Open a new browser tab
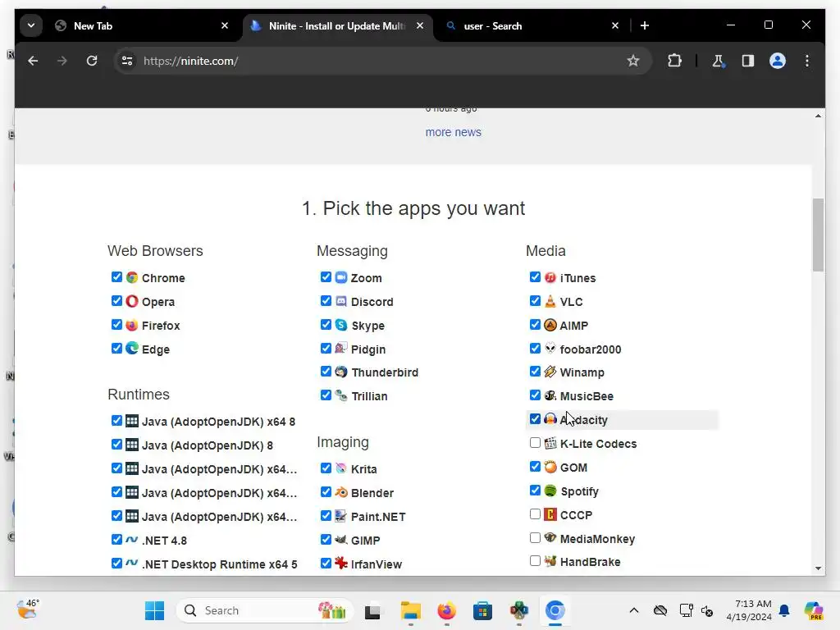 (x=645, y=25)
